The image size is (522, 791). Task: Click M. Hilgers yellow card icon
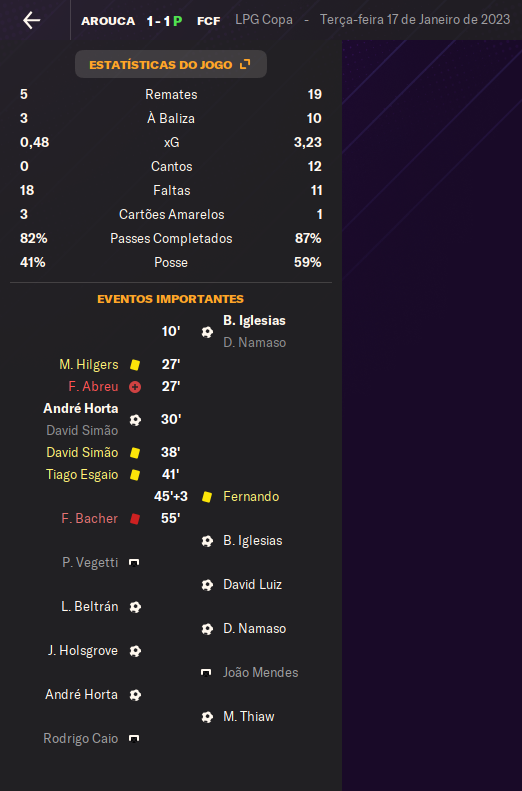135,364
